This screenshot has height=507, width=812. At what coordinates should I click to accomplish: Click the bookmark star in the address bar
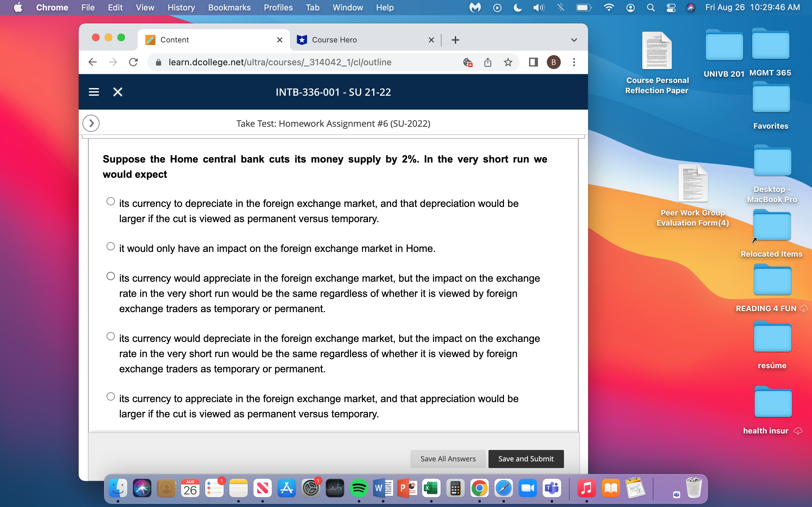508,62
